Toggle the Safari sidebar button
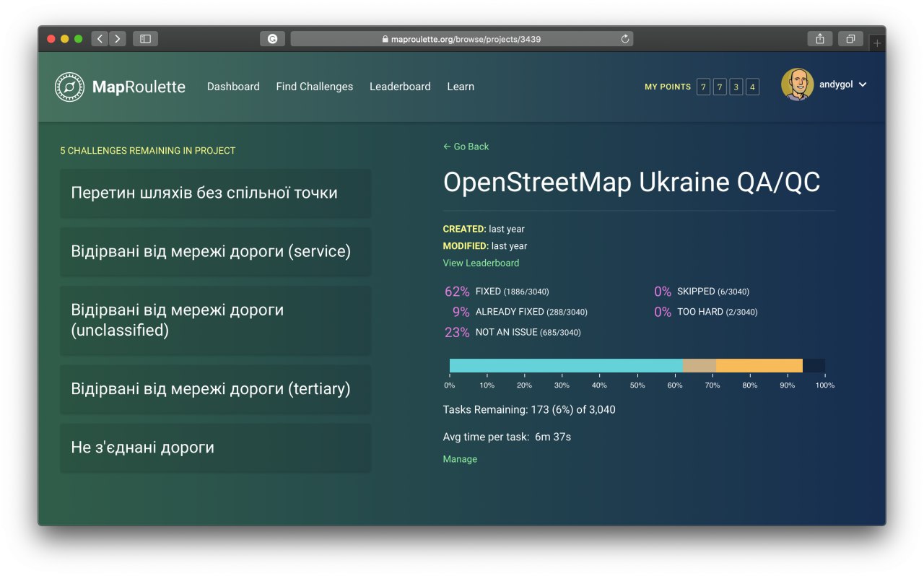 click(x=145, y=39)
